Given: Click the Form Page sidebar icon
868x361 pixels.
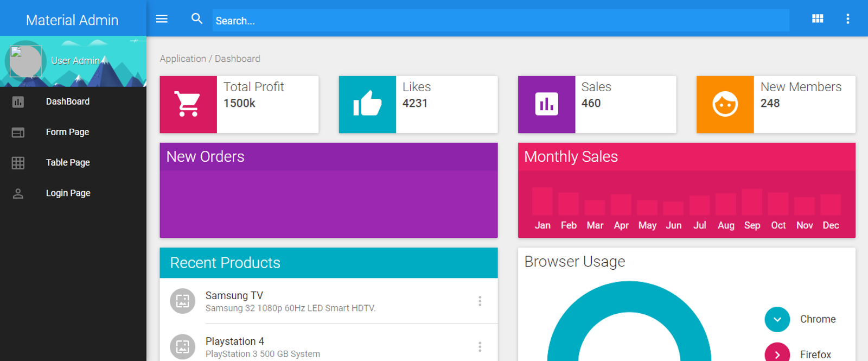Looking at the screenshot, I should click(18, 132).
